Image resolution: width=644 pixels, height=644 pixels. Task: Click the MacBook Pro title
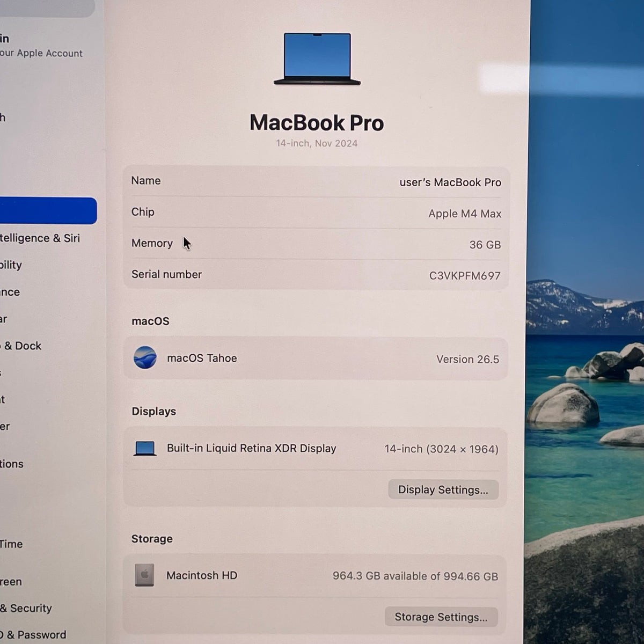click(x=317, y=123)
